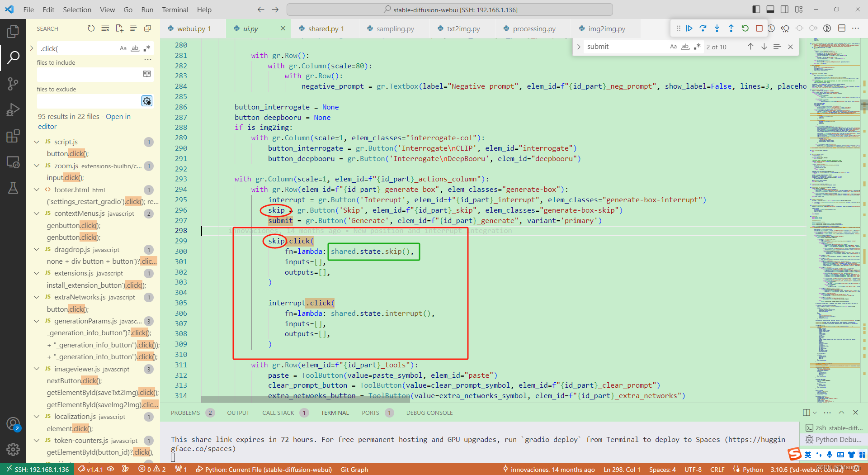Image resolution: width=868 pixels, height=475 pixels.
Task: Open a new search editor
Action: coord(119,28)
